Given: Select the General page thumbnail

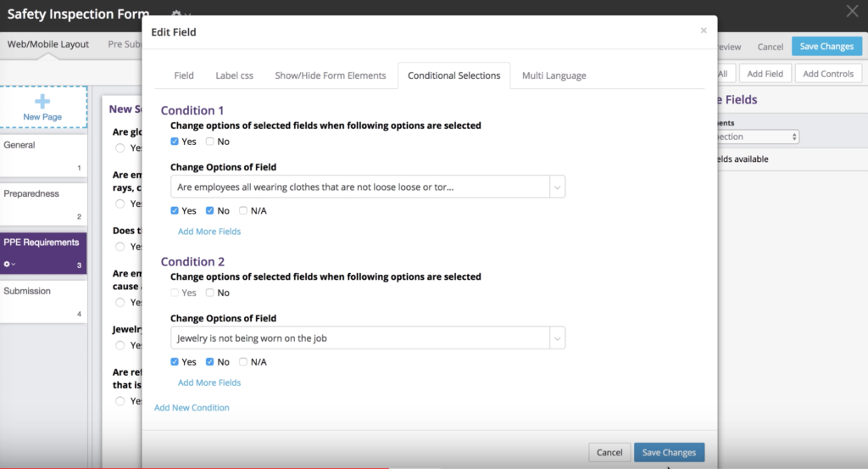Looking at the screenshot, I should point(43,154).
